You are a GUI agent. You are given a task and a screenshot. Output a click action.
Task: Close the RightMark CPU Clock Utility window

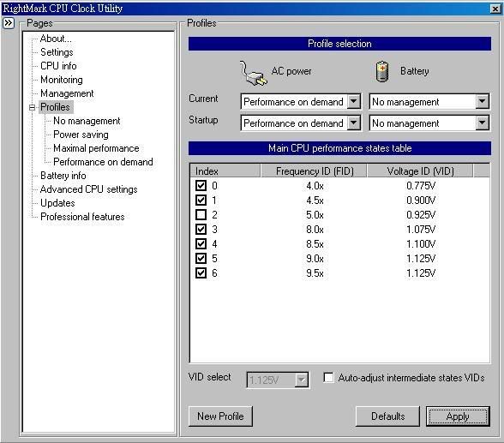tap(495, 9)
